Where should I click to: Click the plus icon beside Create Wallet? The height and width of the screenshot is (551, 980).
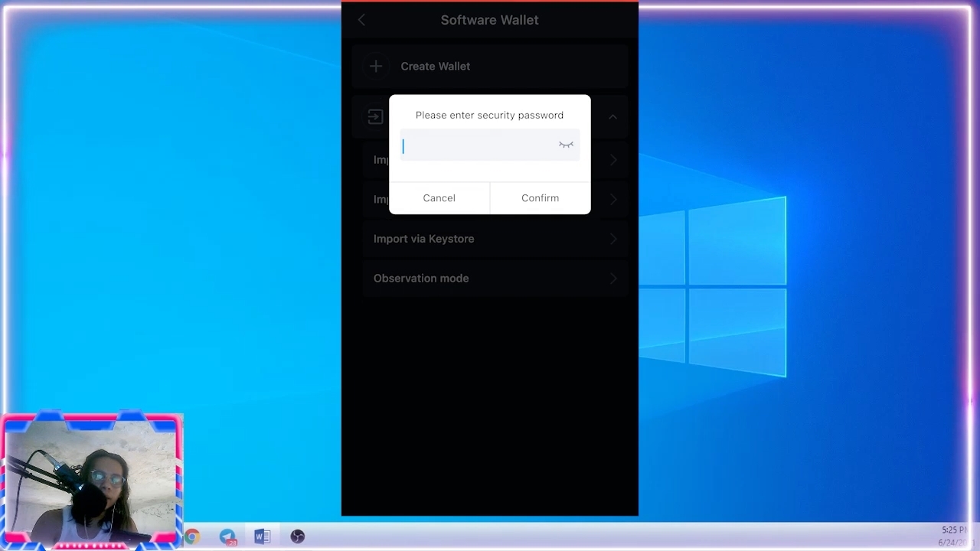click(x=376, y=67)
